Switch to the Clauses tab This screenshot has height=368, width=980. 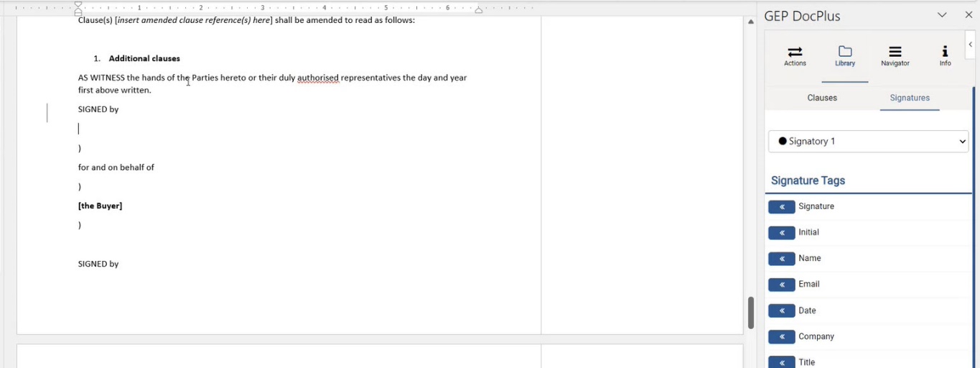point(822,98)
